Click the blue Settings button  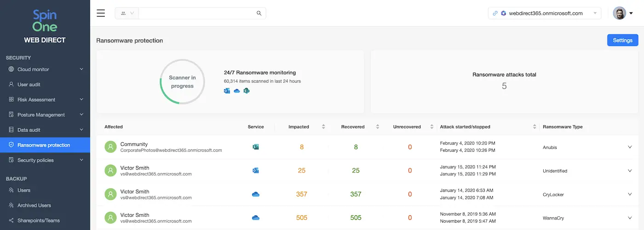click(622, 40)
